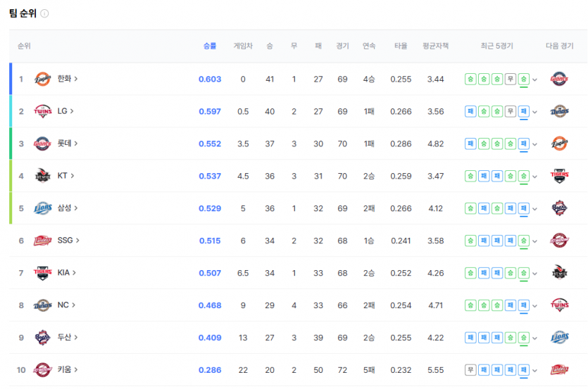Click latest game result badge in 한화 row
Image resolution: width=588 pixels, height=389 pixels.
point(523,79)
